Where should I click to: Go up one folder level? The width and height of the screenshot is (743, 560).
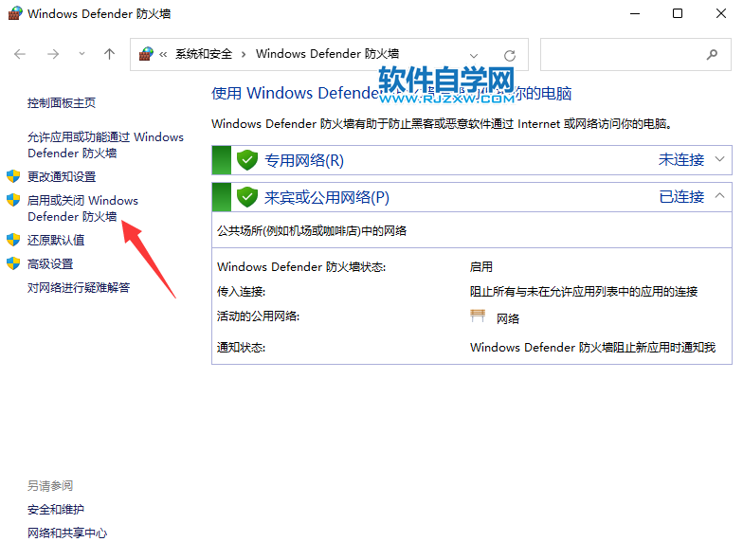[x=110, y=54]
